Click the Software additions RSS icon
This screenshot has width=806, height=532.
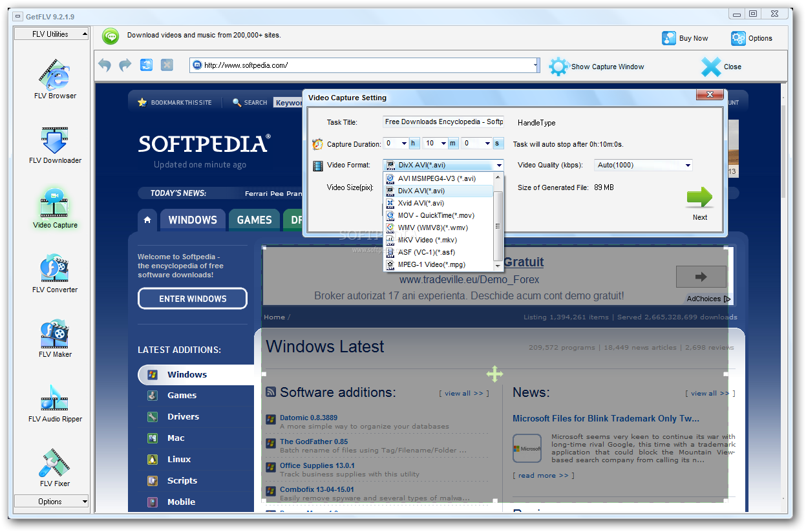pos(271,392)
